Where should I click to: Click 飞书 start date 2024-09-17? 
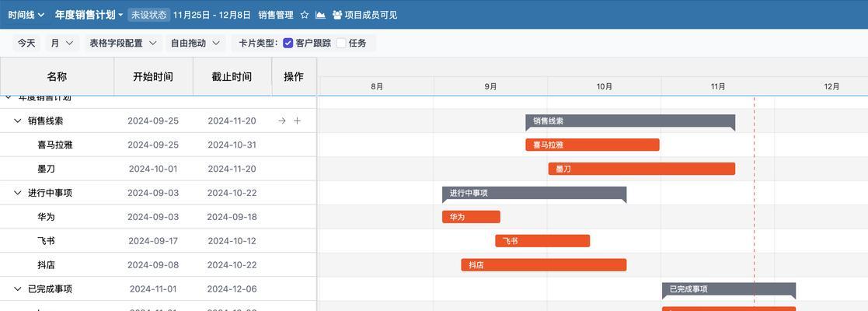point(153,241)
